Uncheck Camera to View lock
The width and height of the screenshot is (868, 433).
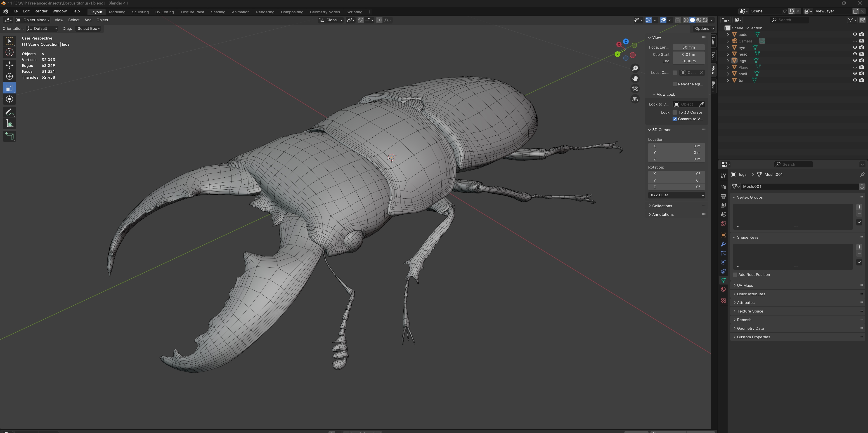tap(675, 119)
